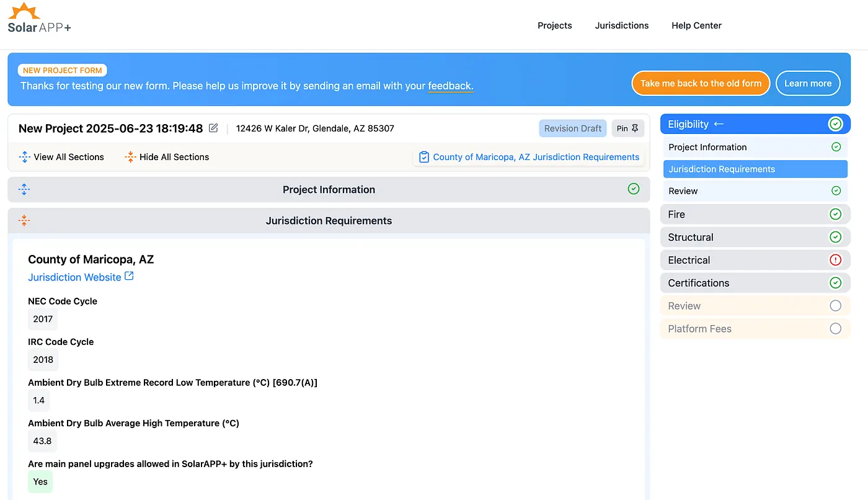868x500 pixels.
Task: Click the green check beside Structural
Action: click(836, 237)
